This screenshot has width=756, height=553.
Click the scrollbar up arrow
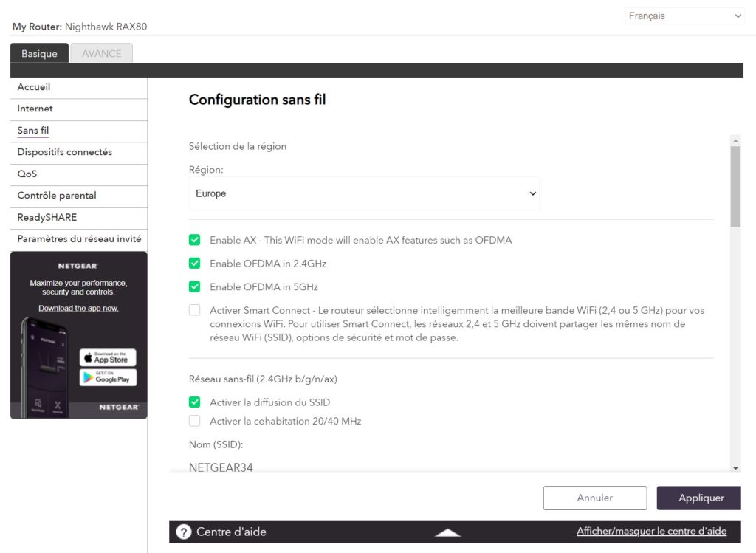pyautogui.click(x=735, y=141)
